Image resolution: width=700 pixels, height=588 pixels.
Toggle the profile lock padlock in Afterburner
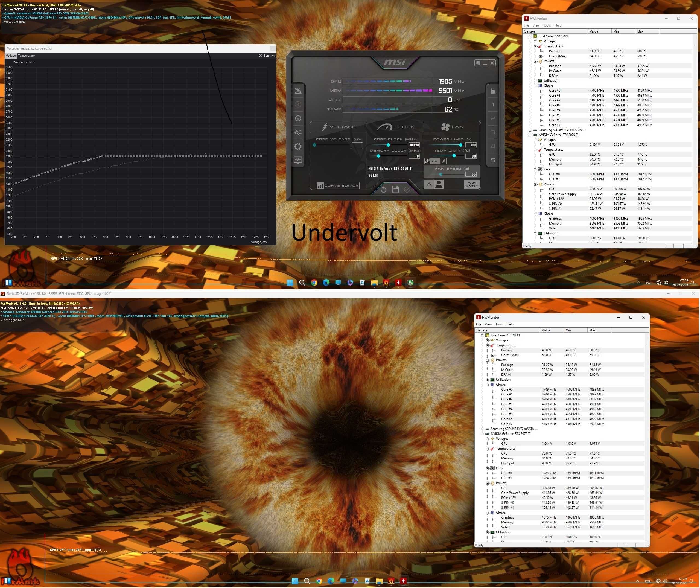pyautogui.click(x=493, y=90)
